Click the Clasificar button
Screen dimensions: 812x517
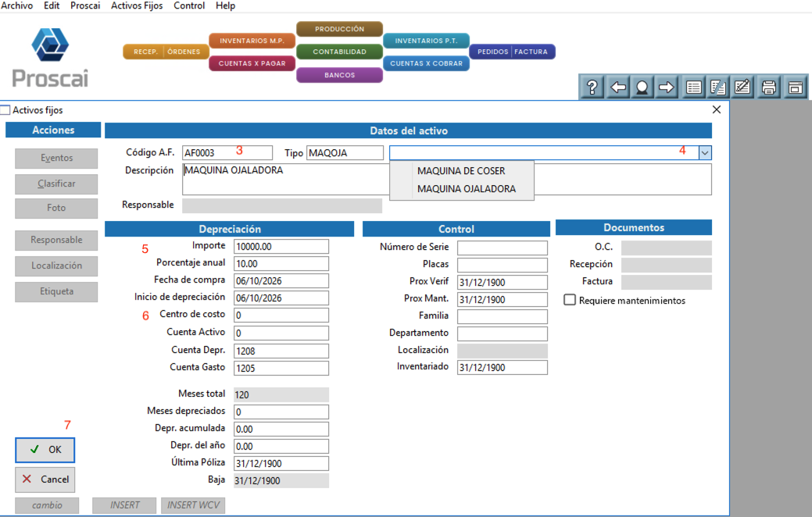tap(56, 184)
